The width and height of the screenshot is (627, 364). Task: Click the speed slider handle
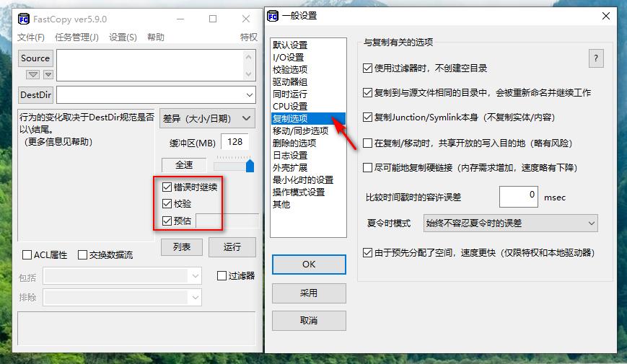pos(250,165)
